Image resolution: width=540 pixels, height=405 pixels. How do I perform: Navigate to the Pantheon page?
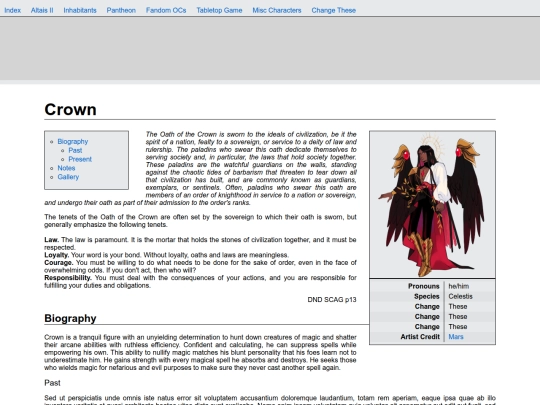click(x=121, y=10)
